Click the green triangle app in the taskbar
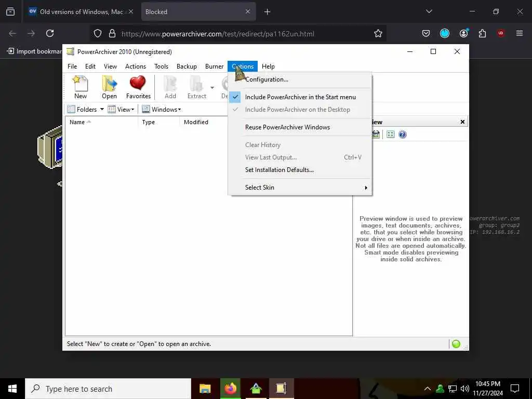The width and height of the screenshot is (532, 399). [x=256, y=389]
